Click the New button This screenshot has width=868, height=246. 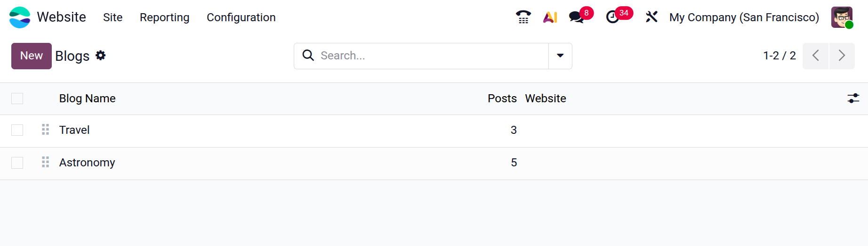click(x=32, y=56)
